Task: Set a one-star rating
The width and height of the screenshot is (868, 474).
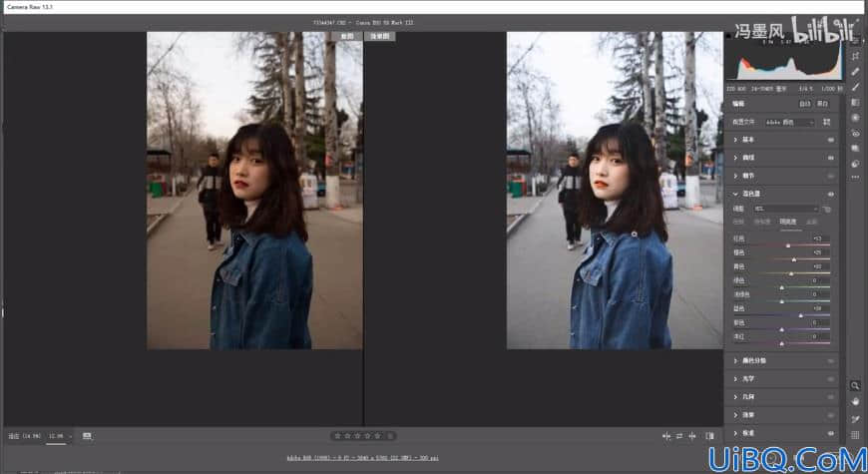Action: click(x=337, y=436)
